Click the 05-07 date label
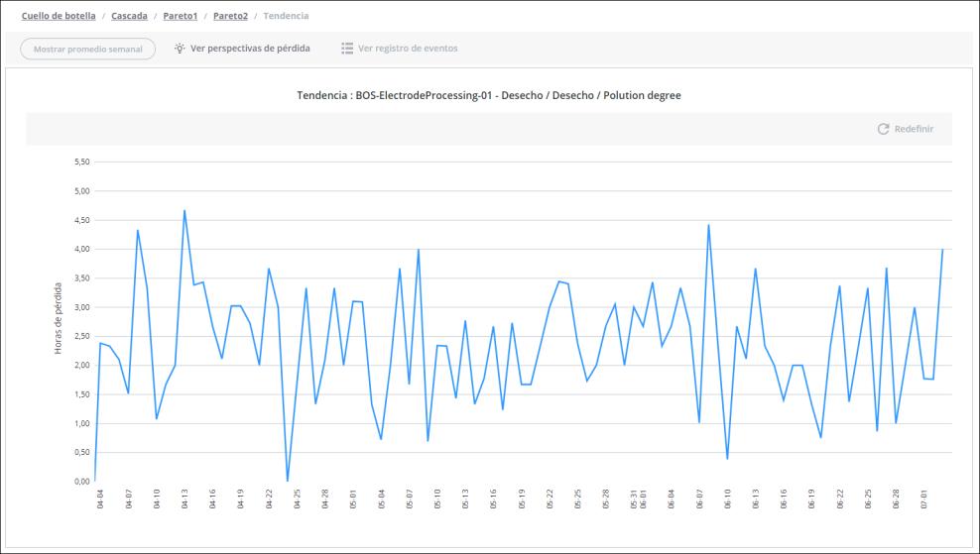This screenshot has height=554, width=980. [x=410, y=499]
